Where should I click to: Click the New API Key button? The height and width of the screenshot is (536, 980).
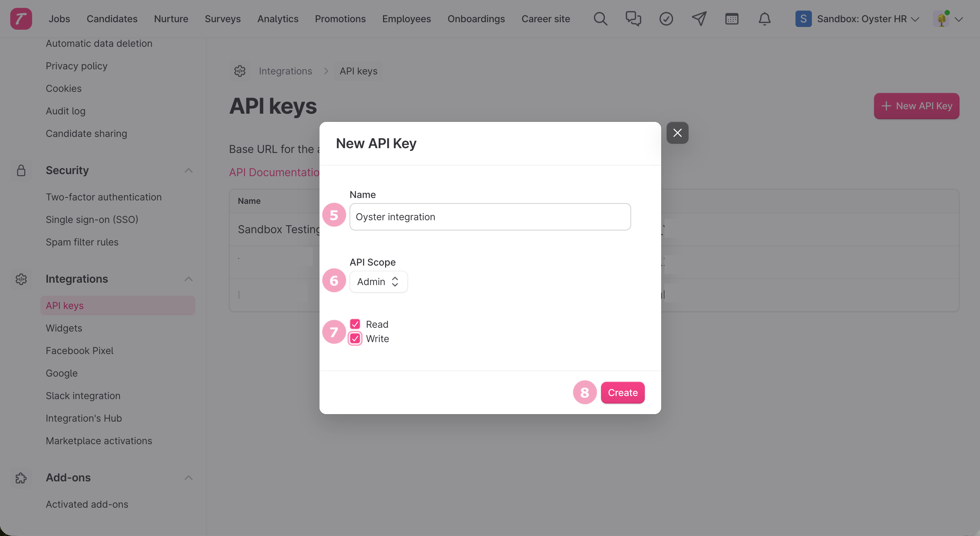916,106
